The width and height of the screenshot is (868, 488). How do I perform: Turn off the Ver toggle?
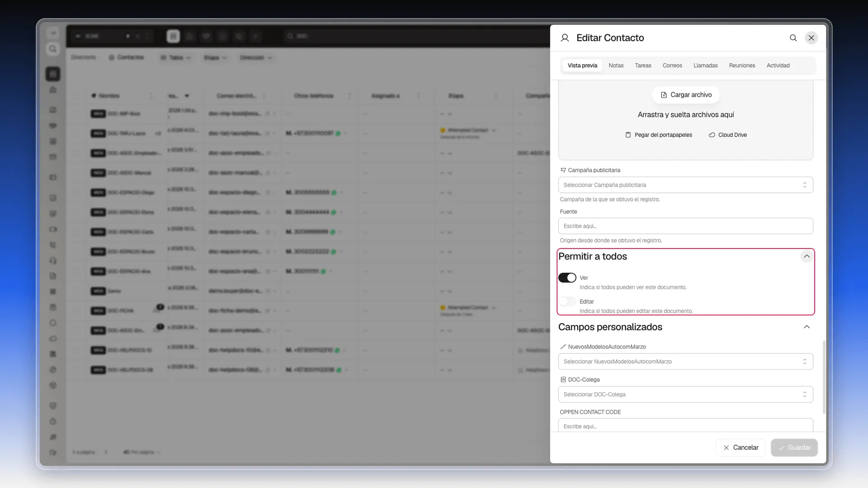[x=567, y=278]
